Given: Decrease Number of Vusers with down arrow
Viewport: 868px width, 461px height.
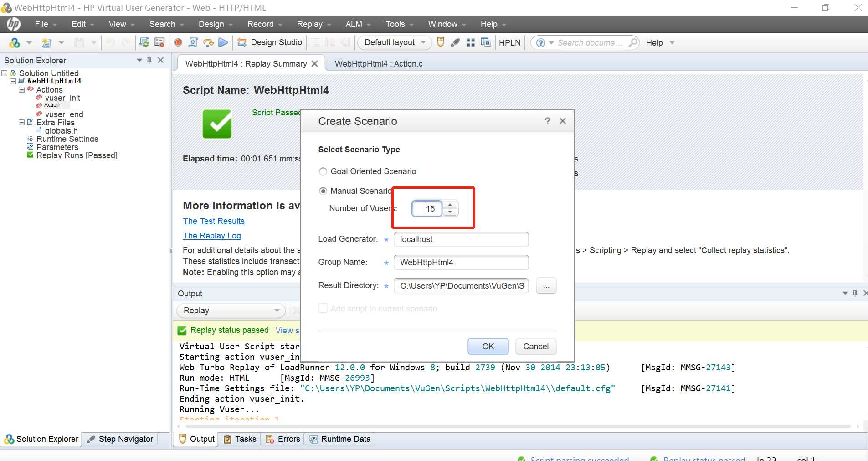Looking at the screenshot, I should [x=450, y=212].
